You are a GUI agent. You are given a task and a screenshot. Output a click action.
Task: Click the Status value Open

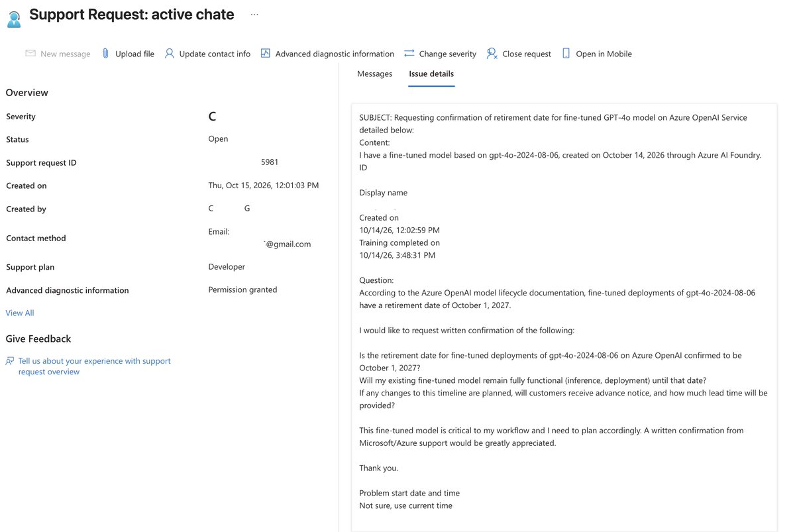click(x=218, y=139)
